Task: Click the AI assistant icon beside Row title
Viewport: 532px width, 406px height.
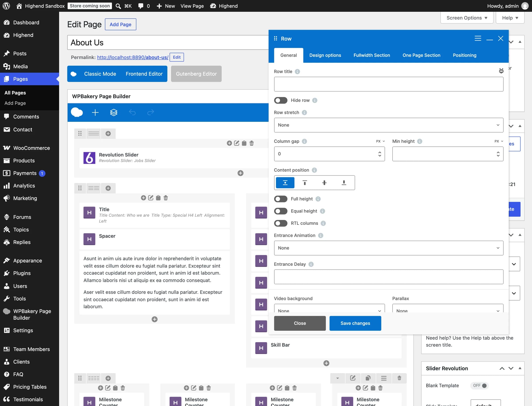Action: coord(501,71)
